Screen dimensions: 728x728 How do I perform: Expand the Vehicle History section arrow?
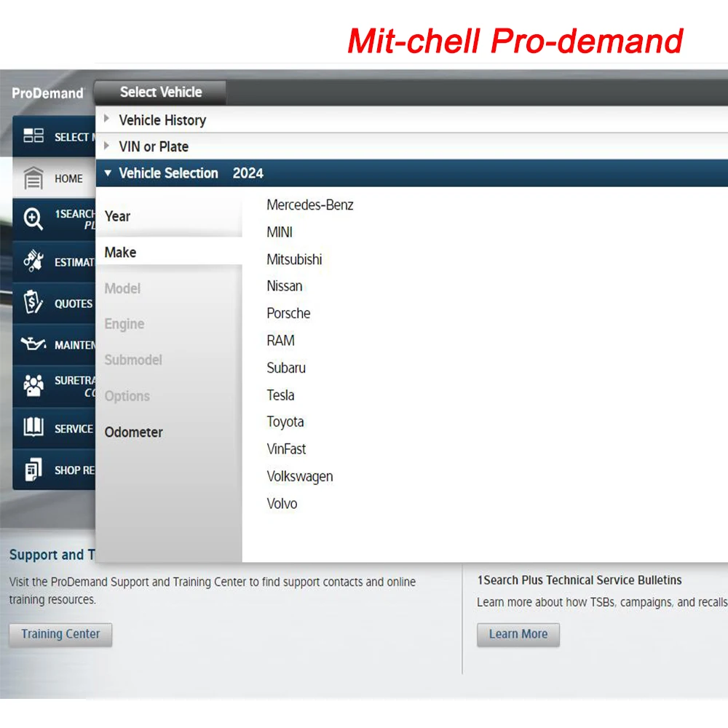107,119
